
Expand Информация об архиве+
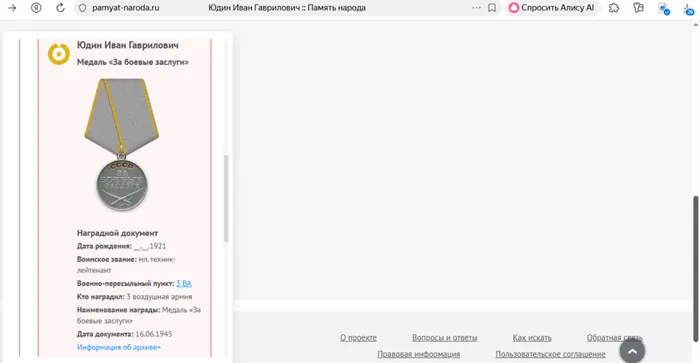[119, 347]
